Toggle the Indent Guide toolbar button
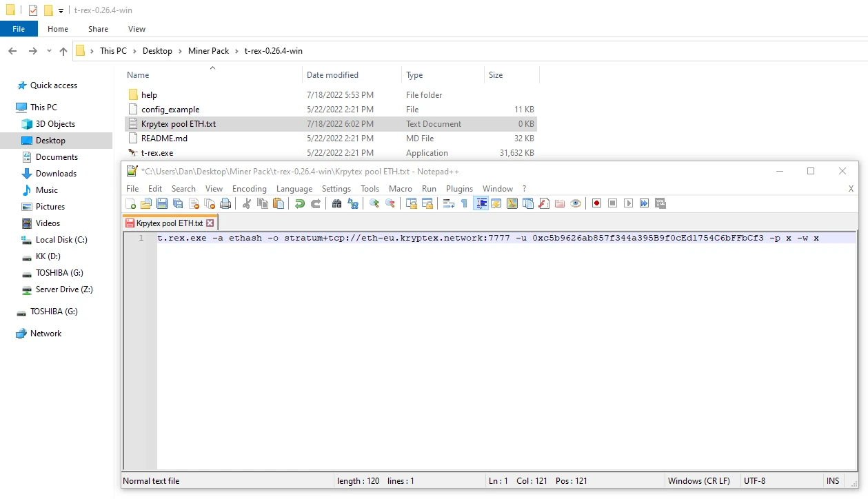The width and height of the screenshot is (868, 499). point(481,203)
